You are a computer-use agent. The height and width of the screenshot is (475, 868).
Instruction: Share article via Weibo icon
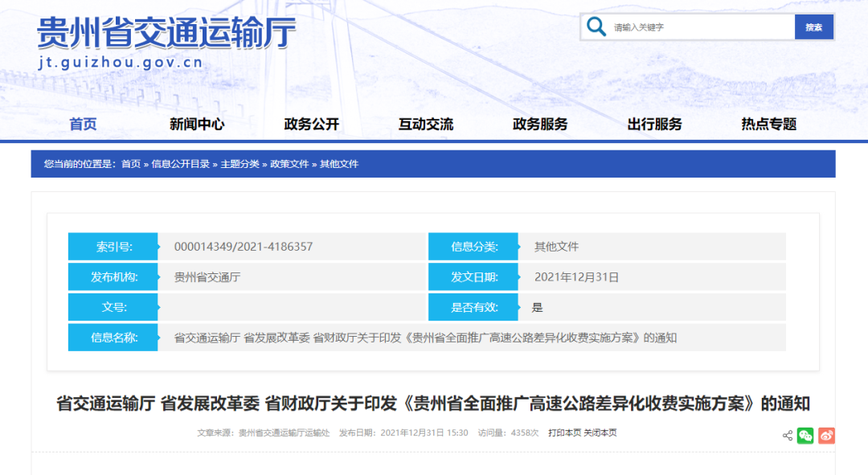[x=826, y=436]
